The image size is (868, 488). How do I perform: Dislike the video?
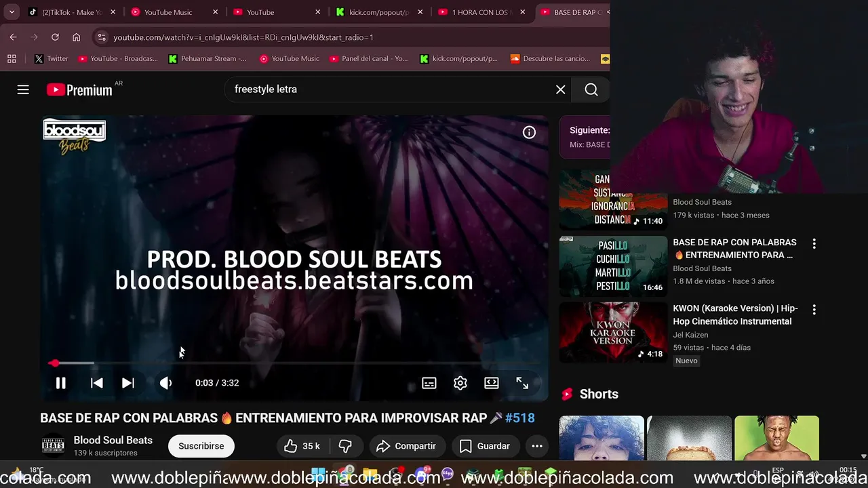(346, 446)
